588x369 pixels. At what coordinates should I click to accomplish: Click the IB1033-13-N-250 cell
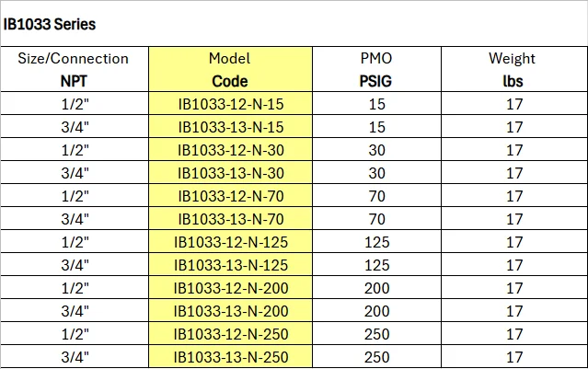[230, 357]
